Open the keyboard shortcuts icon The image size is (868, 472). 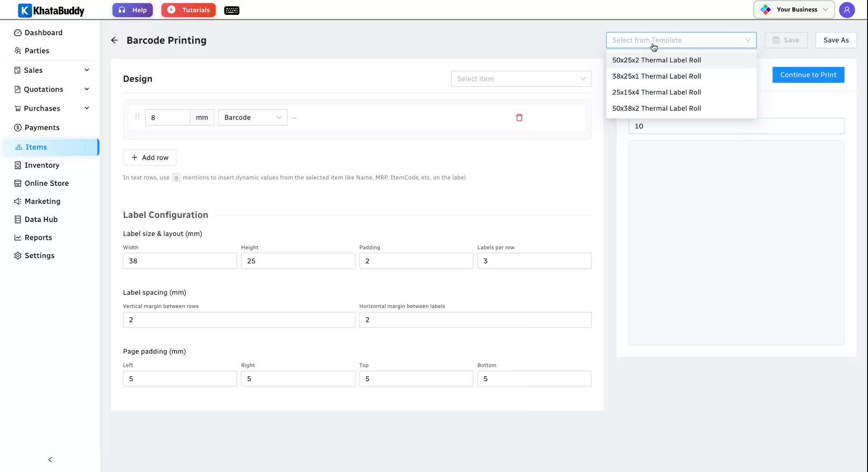pyautogui.click(x=231, y=10)
